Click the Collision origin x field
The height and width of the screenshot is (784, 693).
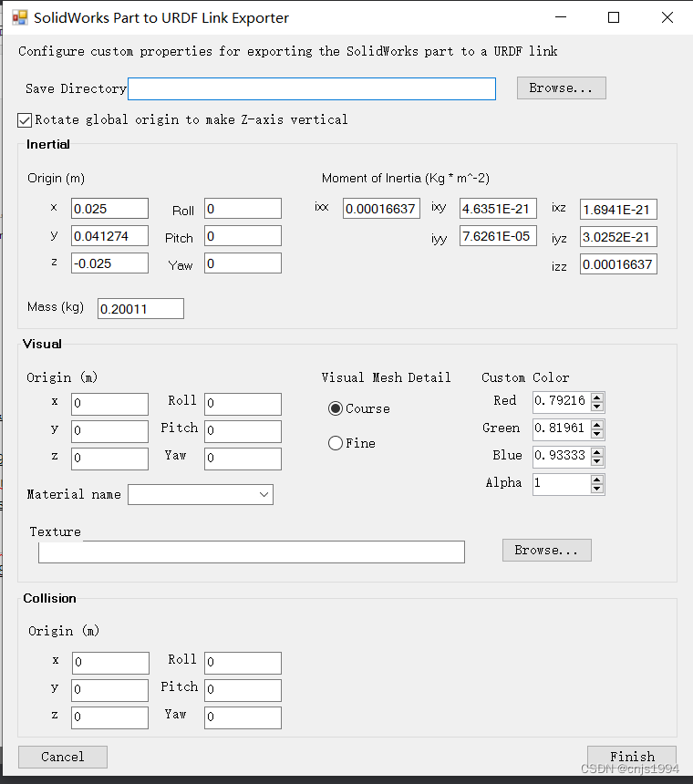pos(110,663)
